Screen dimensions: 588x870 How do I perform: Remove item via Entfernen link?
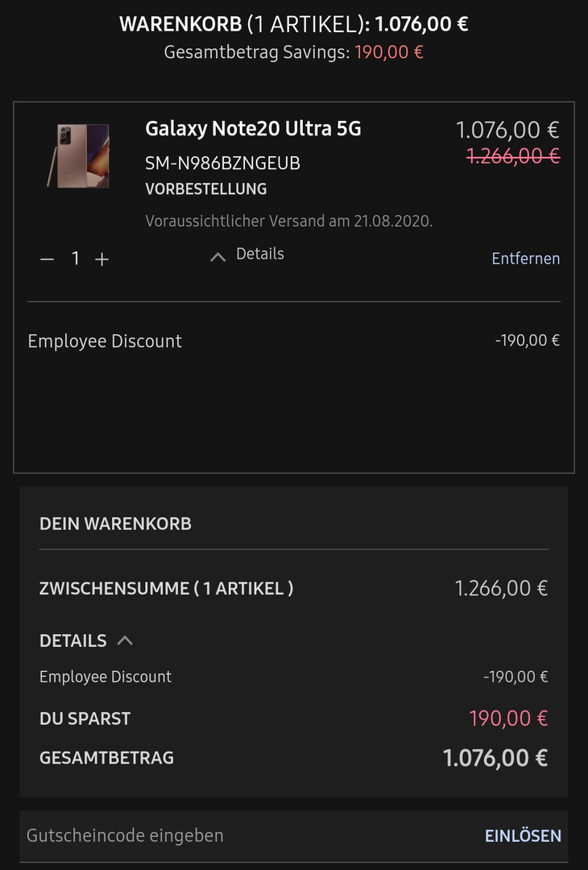(525, 259)
